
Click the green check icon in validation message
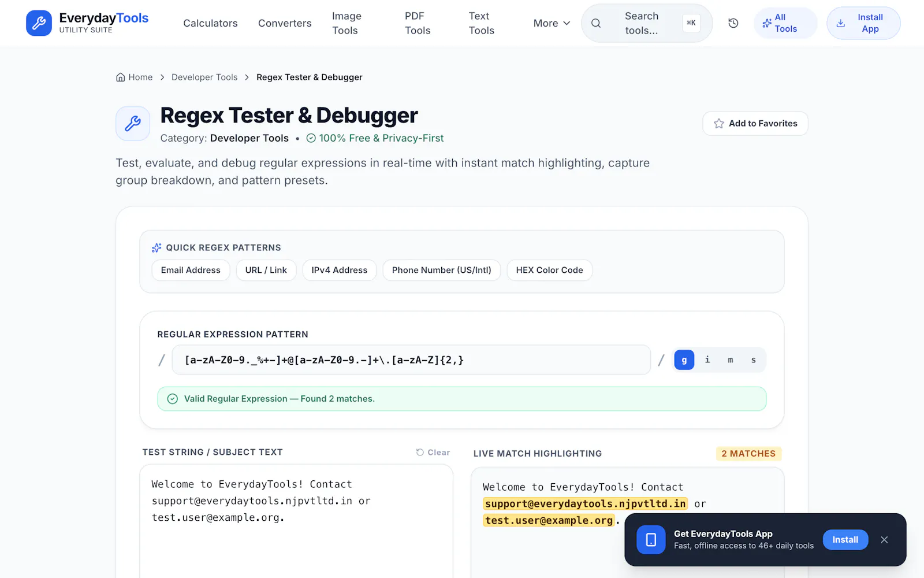click(172, 399)
